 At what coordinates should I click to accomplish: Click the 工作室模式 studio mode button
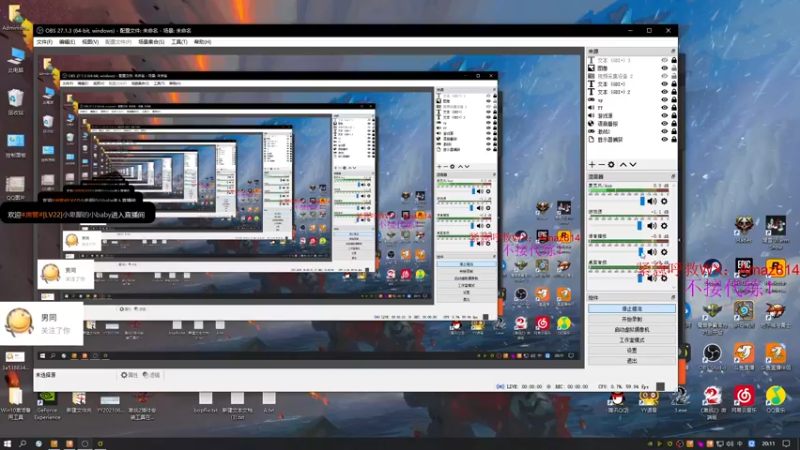[x=632, y=340]
